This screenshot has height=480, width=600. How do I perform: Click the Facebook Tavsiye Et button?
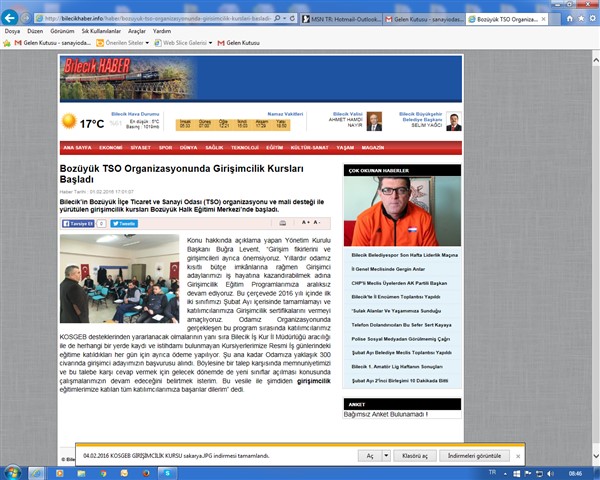click(x=78, y=224)
